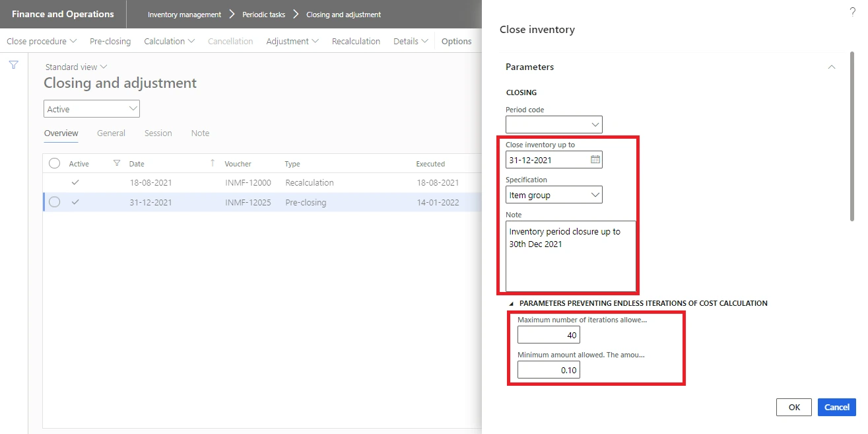
Task: Click the Closing and adjustment breadcrumb
Action: coord(343,14)
